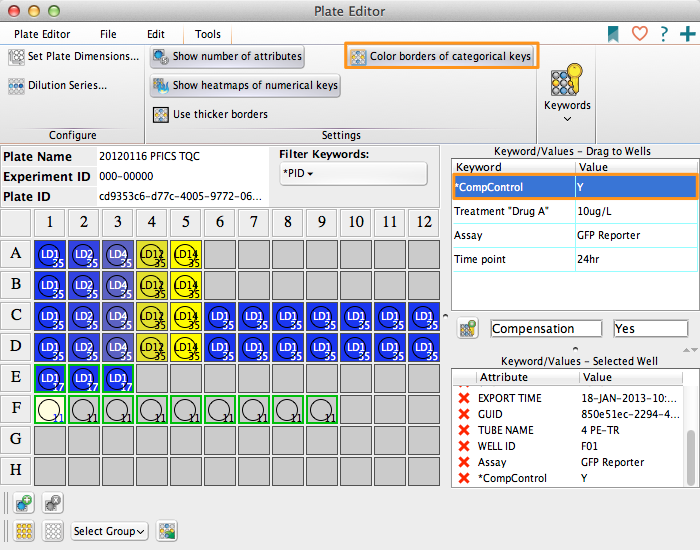Toggle Show heatmaps of numerical keys

click(245, 86)
